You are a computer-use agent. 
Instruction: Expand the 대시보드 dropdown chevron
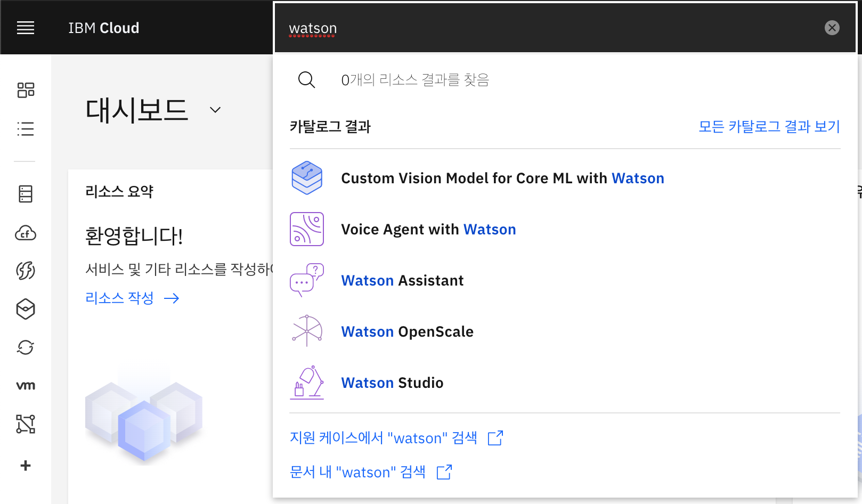click(x=215, y=110)
